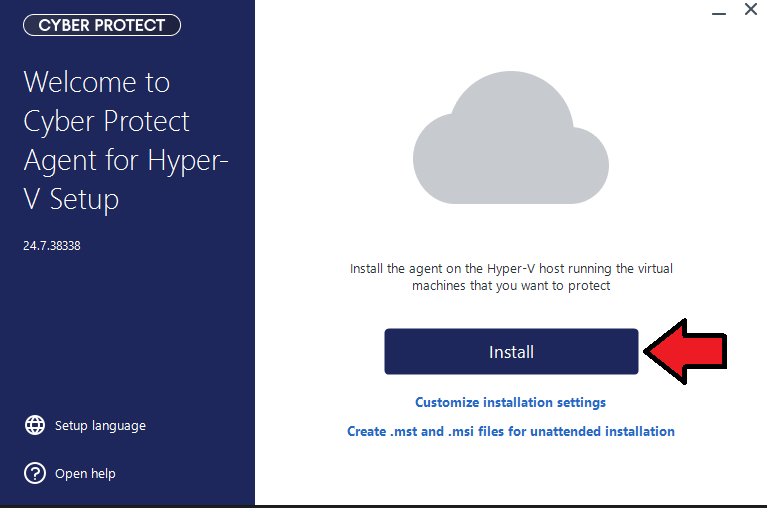Click the globe icon for setup language

click(x=35, y=425)
